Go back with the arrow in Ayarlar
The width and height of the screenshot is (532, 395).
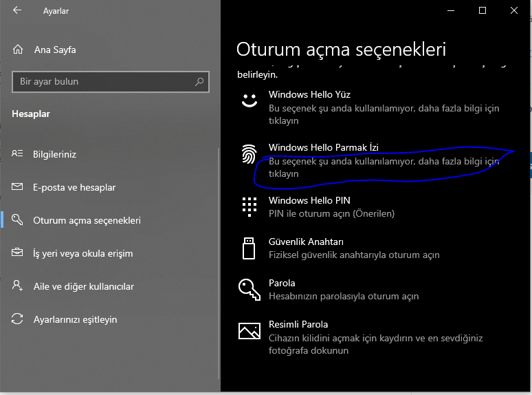[17, 10]
